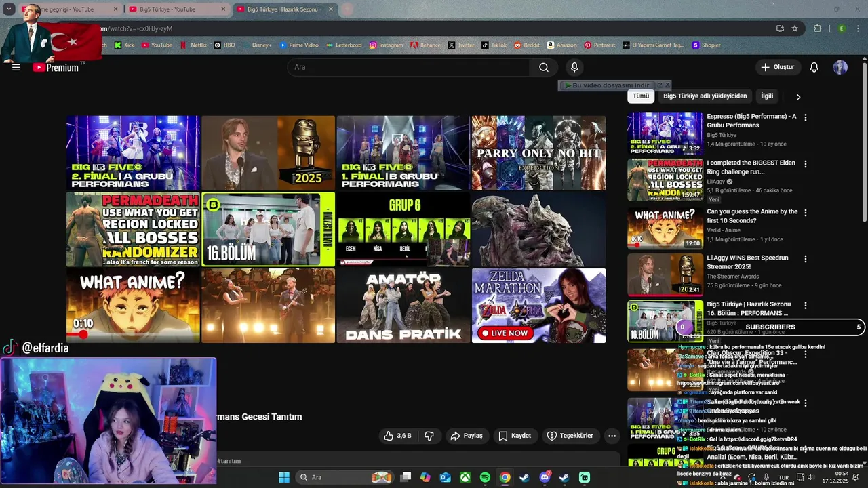Open YouTube notifications bell
The image size is (868, 488).
pos(814,67)
